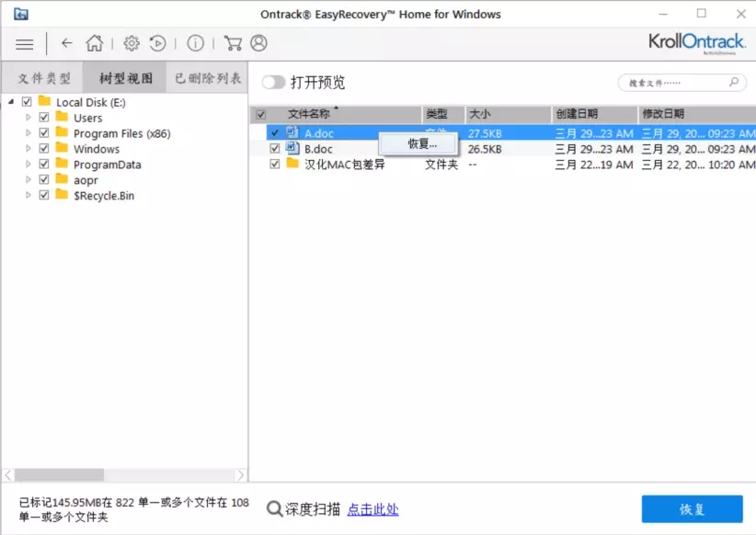Switch to the 树型视图 tab
756x535 pixels.
click(x=125, y=78)
